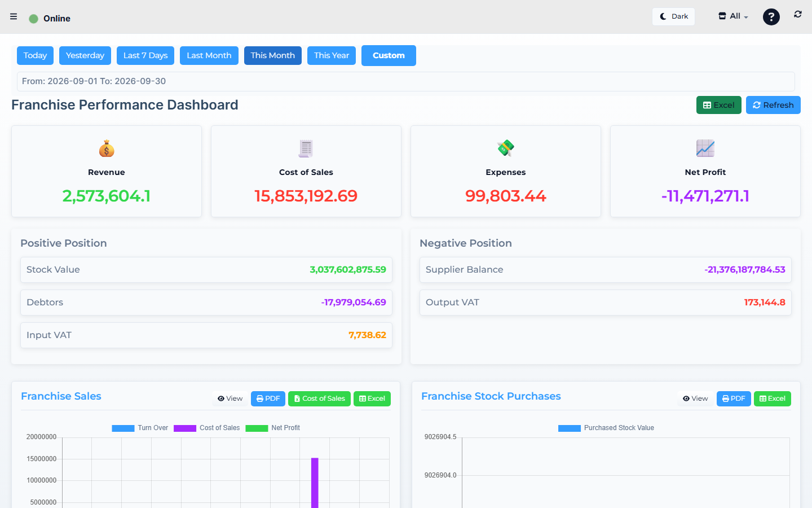Open Cost of Sales report in Franchise Sales

coord(320,398)
